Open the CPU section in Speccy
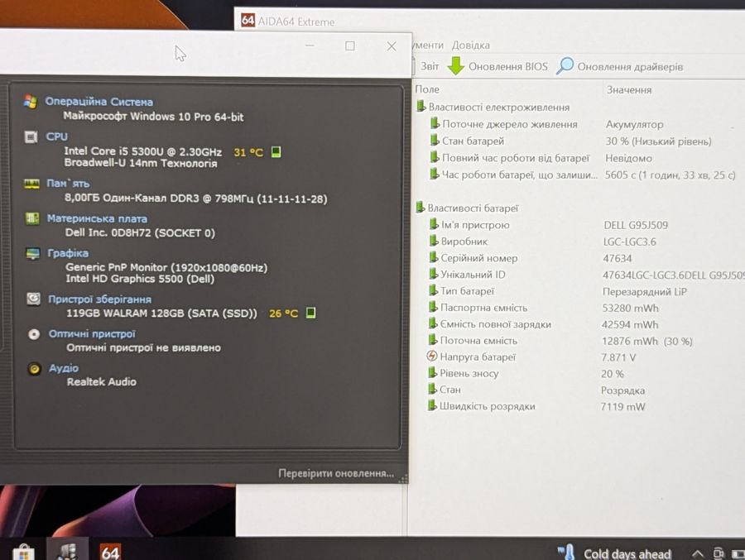This screenshot has width=745, height=560. [x=56, y=136]
